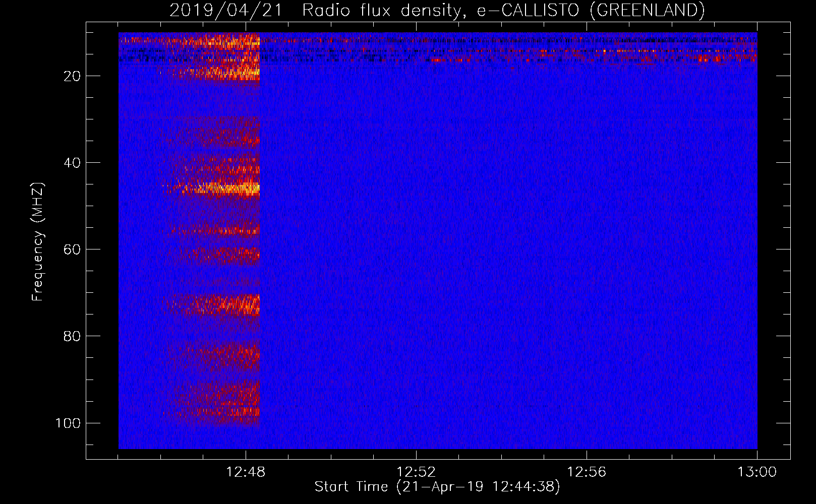This screenshot has width=816, height=504.
Task: Click the 12:52 time tick label
Action: click(416, 472)
